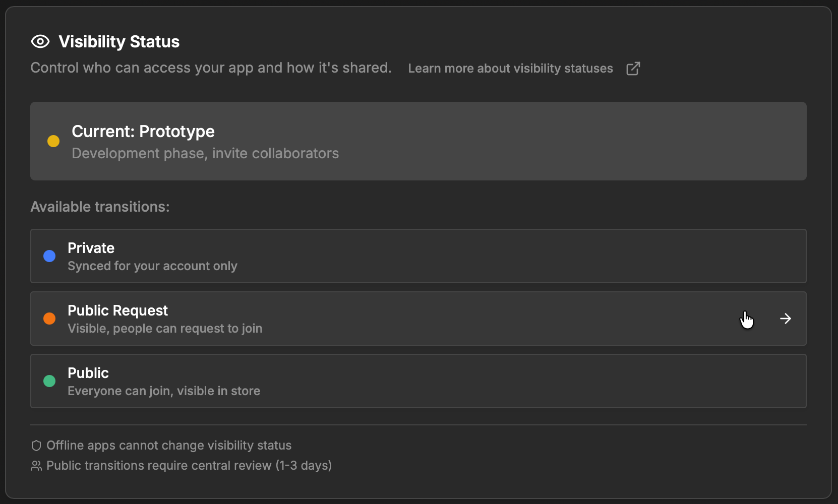Expand details for the Public option

pyautogui.click(x=418, y=381)
